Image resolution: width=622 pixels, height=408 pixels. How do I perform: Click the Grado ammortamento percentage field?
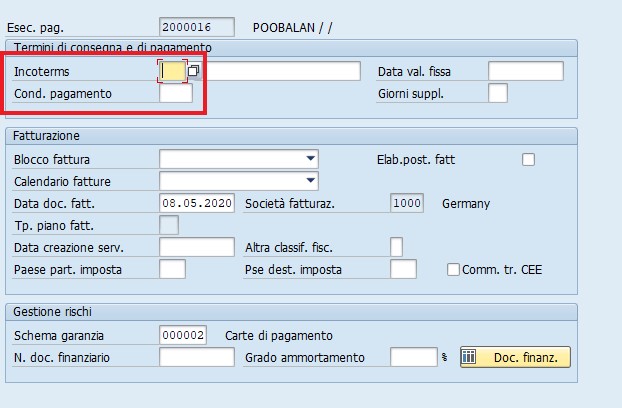coord(414,357)
